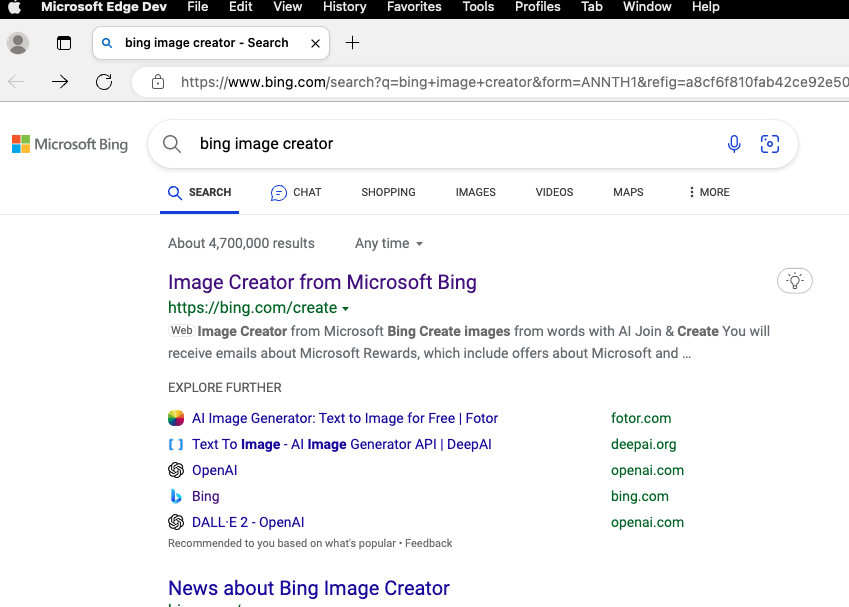Close the bing image creator tab

[x=316, y=43]
